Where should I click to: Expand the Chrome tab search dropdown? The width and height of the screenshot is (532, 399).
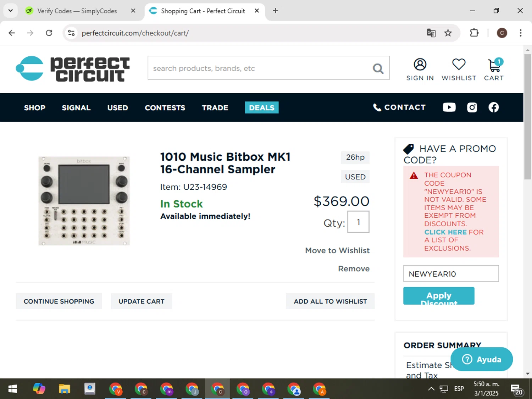[11, 11]
